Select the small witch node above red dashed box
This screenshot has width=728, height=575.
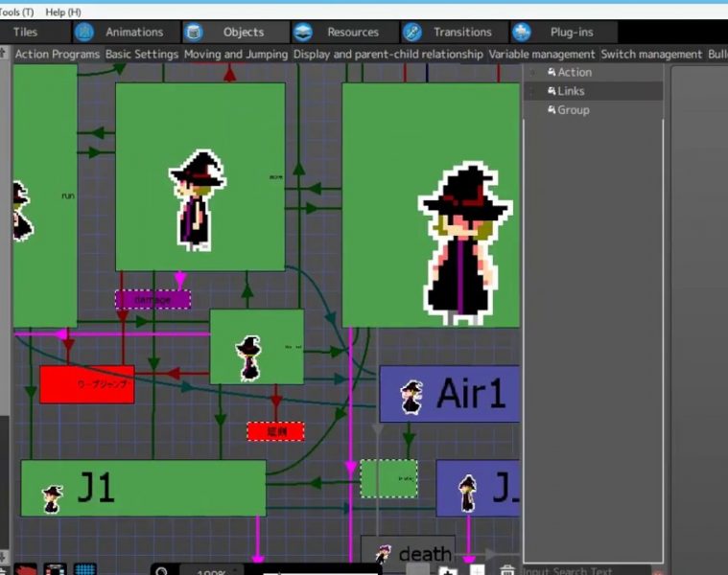(x=257, y=347)
